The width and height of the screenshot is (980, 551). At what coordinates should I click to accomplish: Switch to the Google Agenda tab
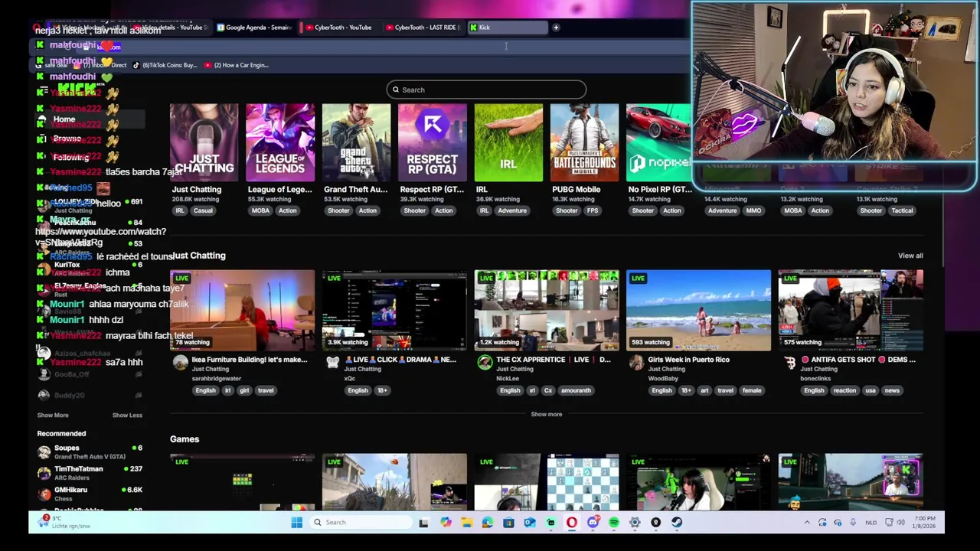pos(253,28)
